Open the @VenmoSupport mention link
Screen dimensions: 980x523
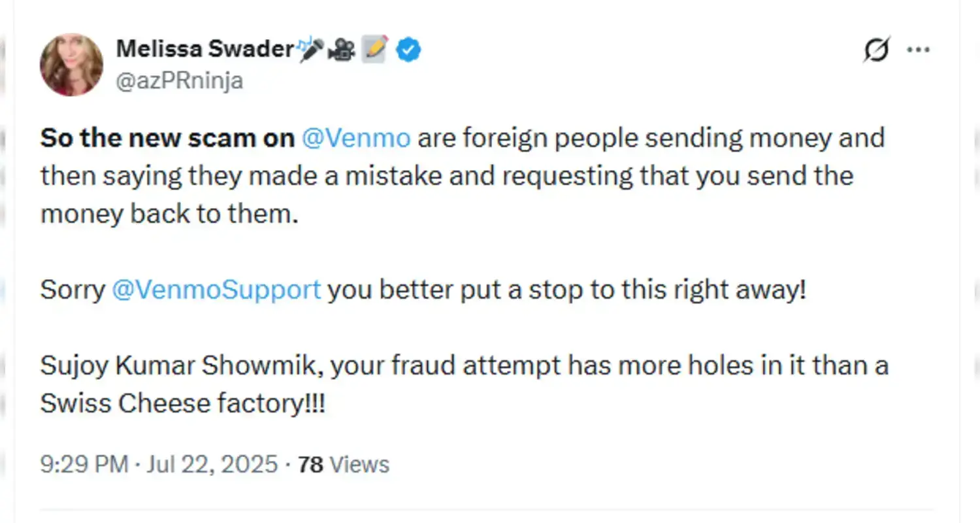click(x=216, y=290)
